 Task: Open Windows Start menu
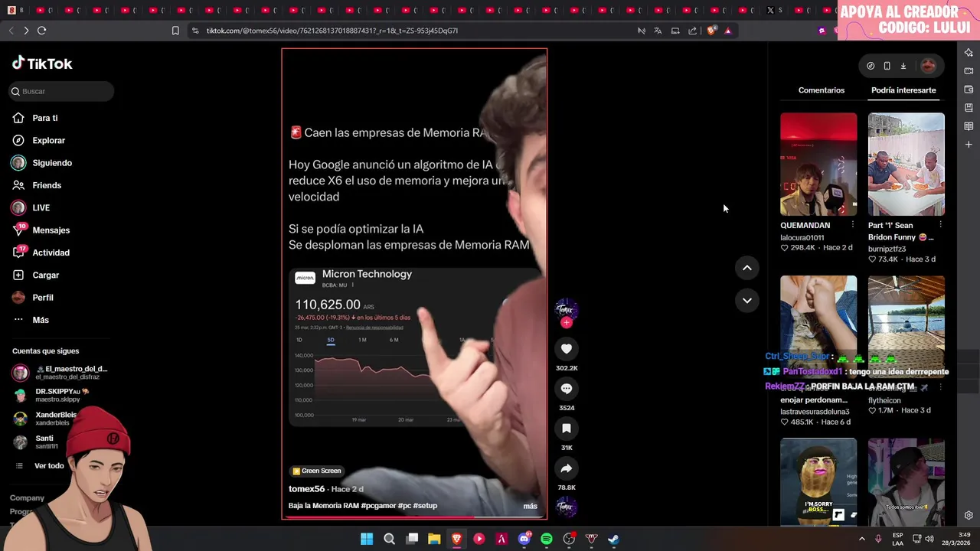(367, 539)
